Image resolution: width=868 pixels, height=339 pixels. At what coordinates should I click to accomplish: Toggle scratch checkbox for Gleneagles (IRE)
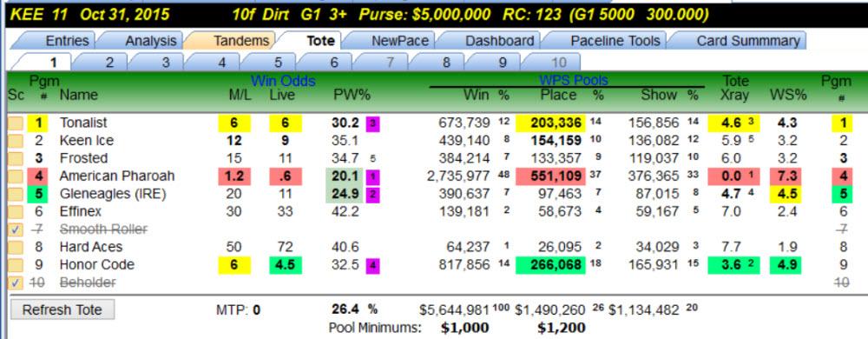15,194
